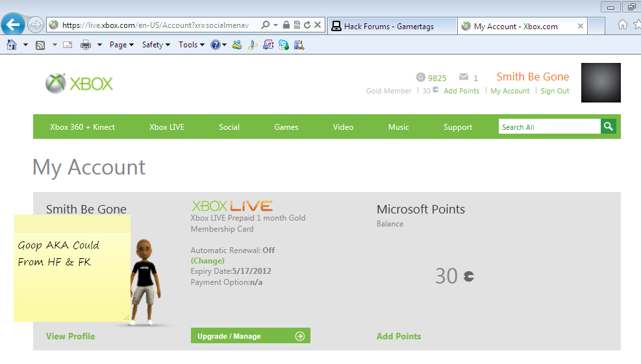The image size is (641, 364).
Task: Click the gamer picture thumbnail in header
Action: pos(601,82)
